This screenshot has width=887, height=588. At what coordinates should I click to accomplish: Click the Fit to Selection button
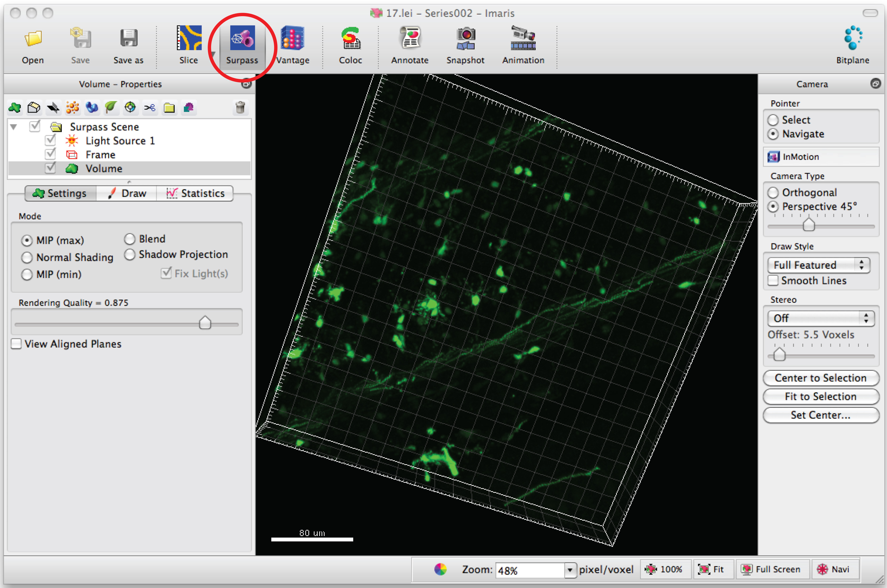pos(821,396)
